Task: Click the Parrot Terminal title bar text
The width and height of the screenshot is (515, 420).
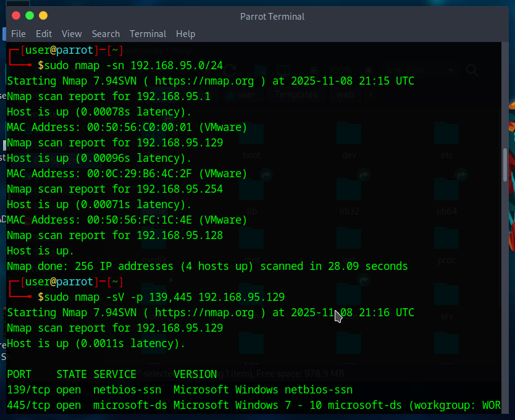Action: point(272,17)
